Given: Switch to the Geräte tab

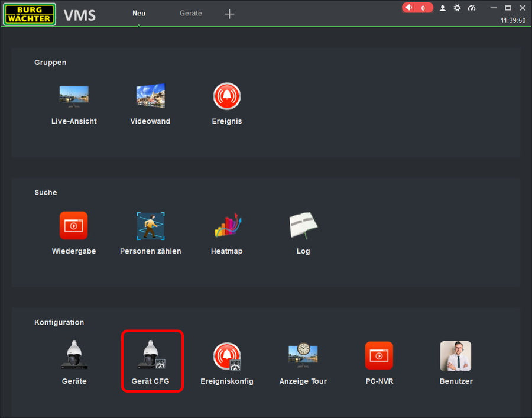Looking at the screenshot, I should tap(190, 14).
